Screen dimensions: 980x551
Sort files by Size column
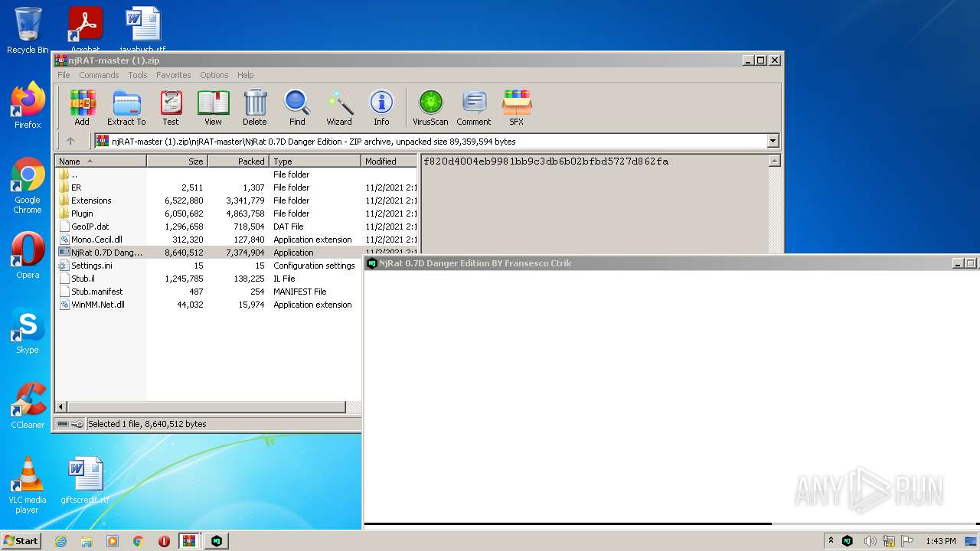177,161
